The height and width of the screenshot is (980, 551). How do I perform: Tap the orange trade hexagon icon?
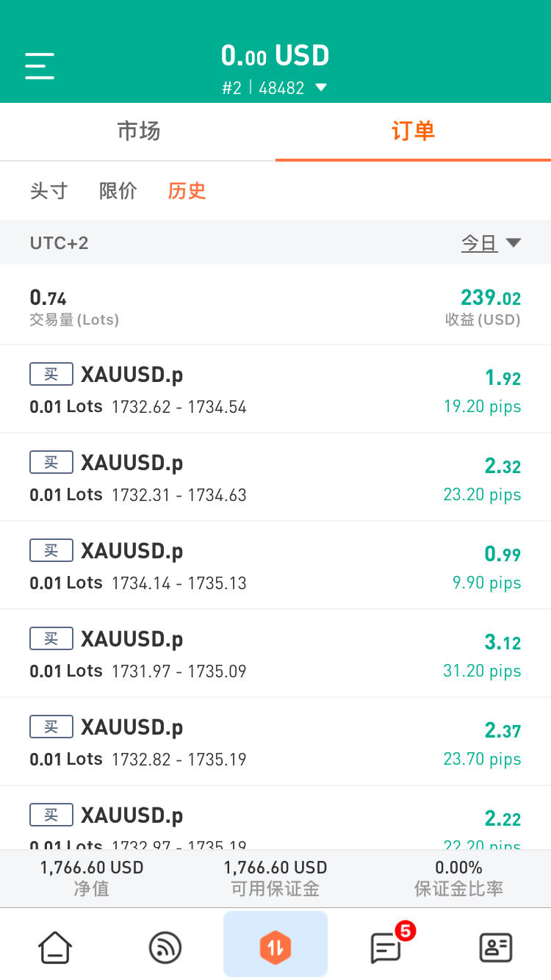point(275,947)
